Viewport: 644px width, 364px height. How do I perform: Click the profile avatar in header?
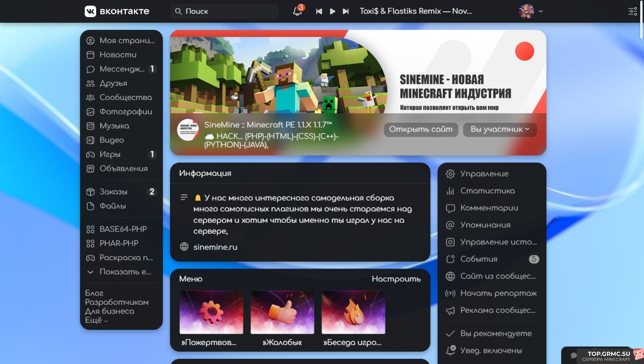(x=526, y=11)
